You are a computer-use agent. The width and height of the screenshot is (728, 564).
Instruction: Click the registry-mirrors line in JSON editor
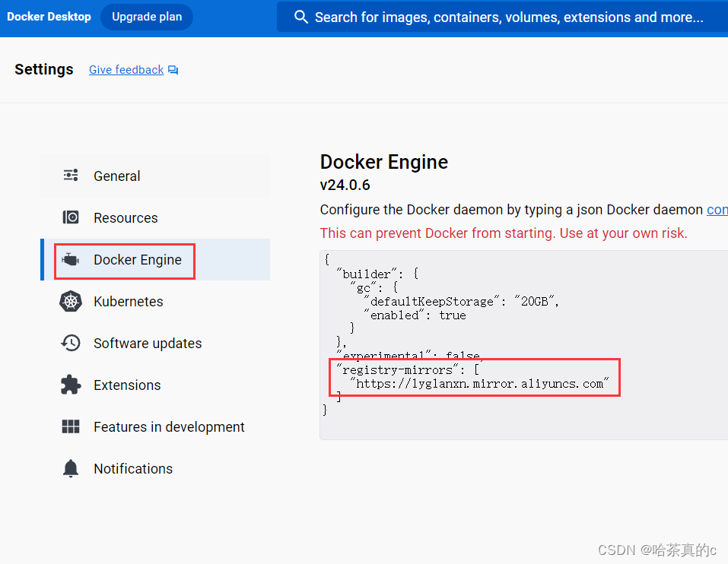coord(408,369)
